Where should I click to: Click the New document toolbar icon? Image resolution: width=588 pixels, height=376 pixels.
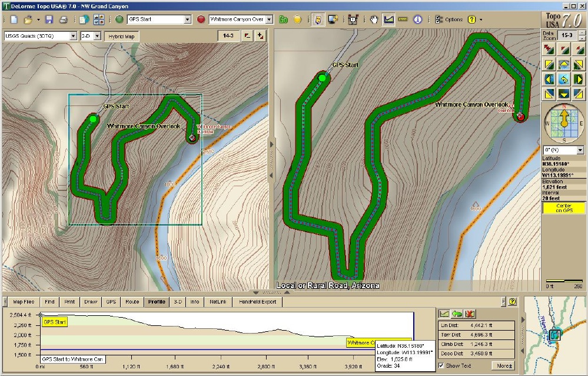click(14, 19)
